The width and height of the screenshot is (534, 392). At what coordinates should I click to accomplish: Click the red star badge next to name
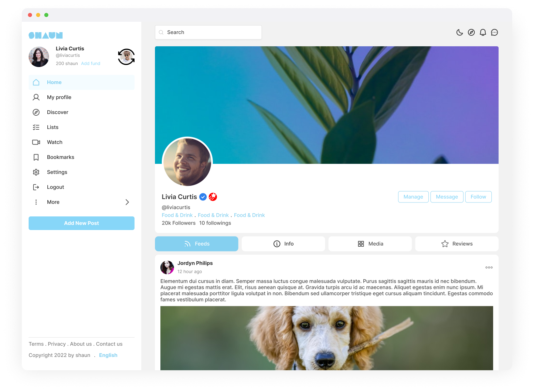tap(213, 197)
